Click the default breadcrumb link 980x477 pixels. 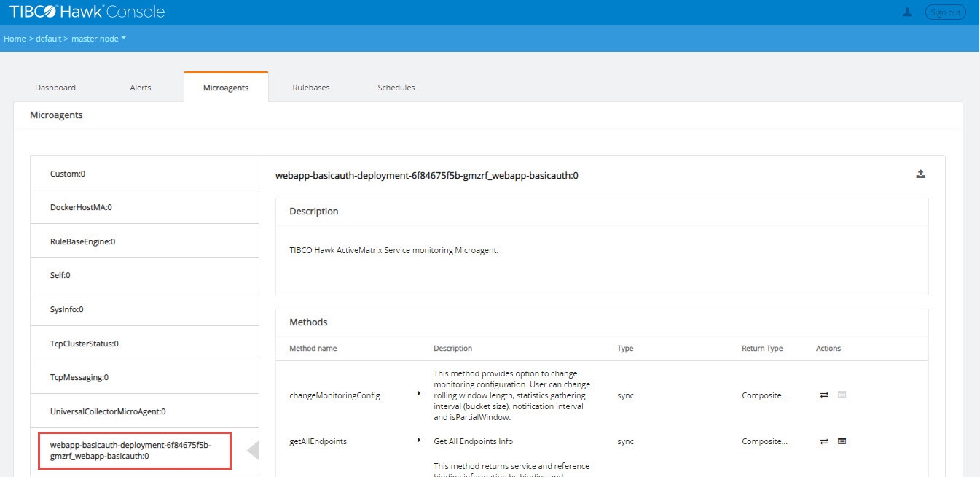pos(49,39)
